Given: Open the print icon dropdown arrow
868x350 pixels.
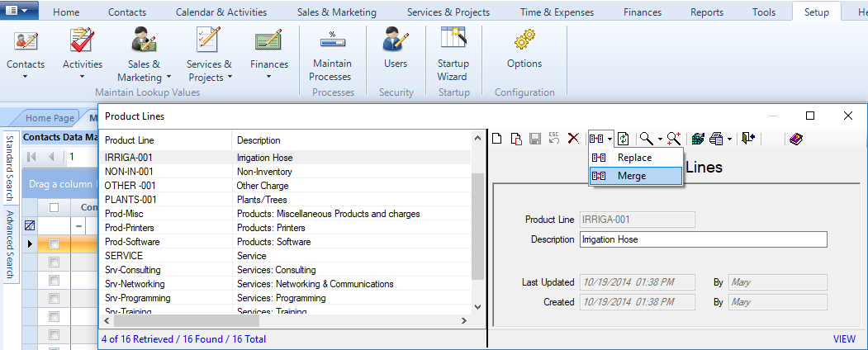Looking at the screenshot, I should tap(728, 140).
